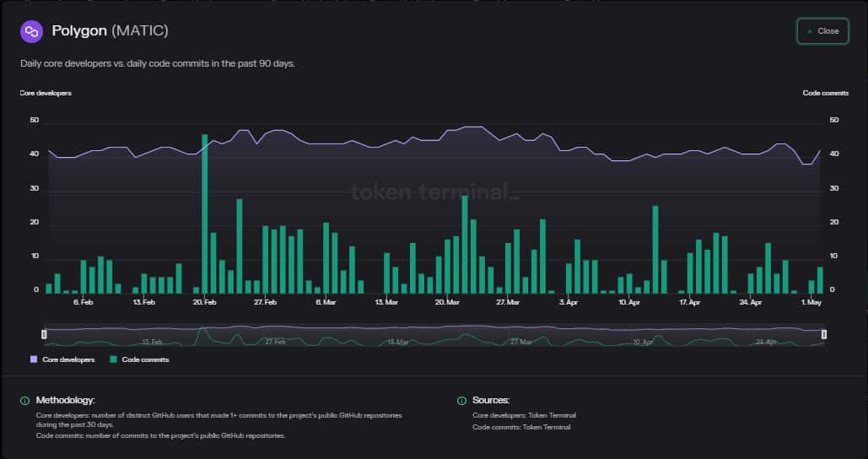Select the '24. Apr' x-axis label
868x459 pixels.
point(751,302)
